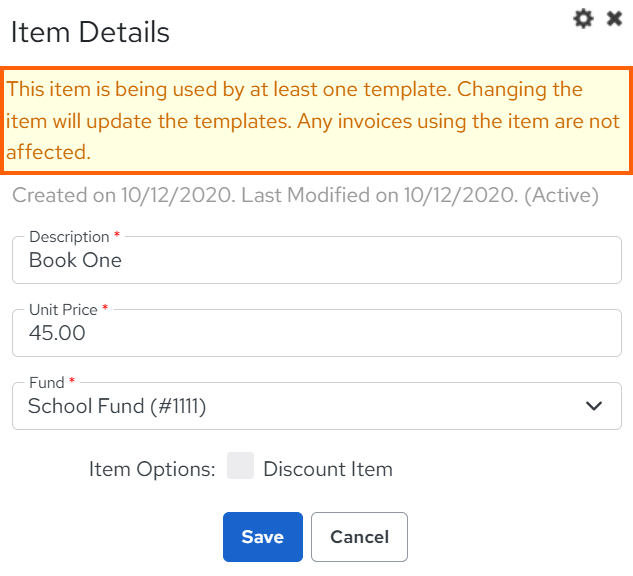Open the gear settings icon
The width and height of the screenshot is (633, 576).
point(583,19)
